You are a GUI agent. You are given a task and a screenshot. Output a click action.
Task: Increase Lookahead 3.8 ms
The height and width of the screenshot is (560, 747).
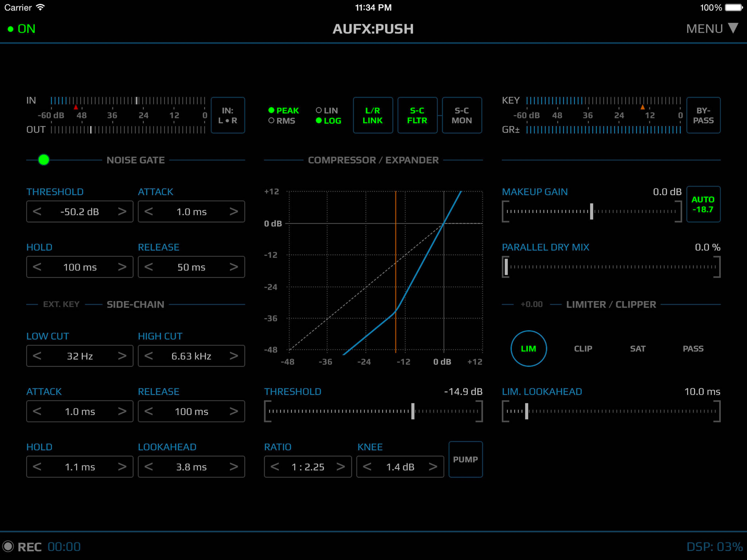234,466
